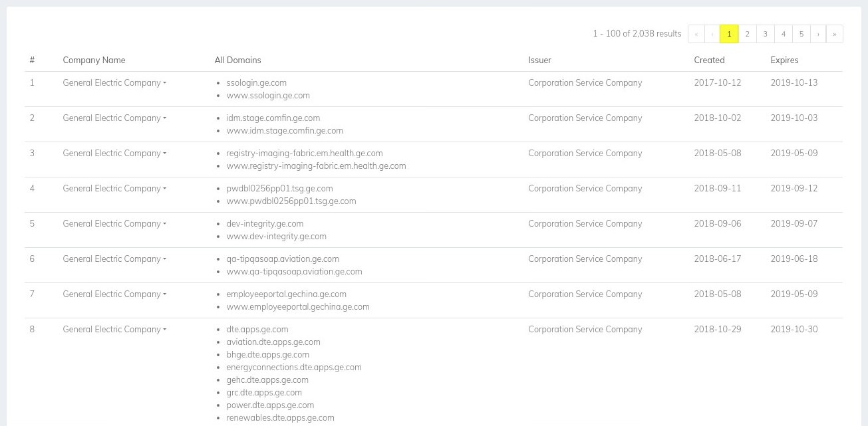The width and height of the screenshot is (868, 426).
Task: Select domain www.registry-imaging-fabric.em.health.ge.com
Action: tap(316, 166)
